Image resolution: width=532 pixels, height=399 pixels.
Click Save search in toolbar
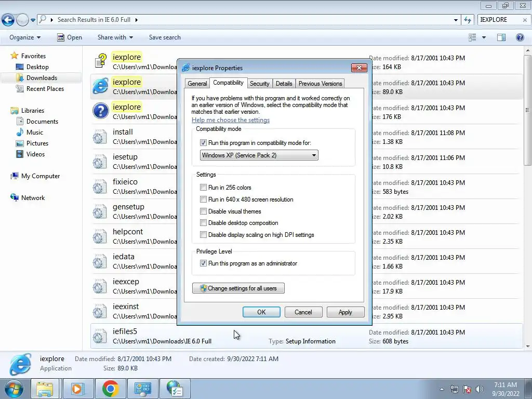(x=165, y=37)
